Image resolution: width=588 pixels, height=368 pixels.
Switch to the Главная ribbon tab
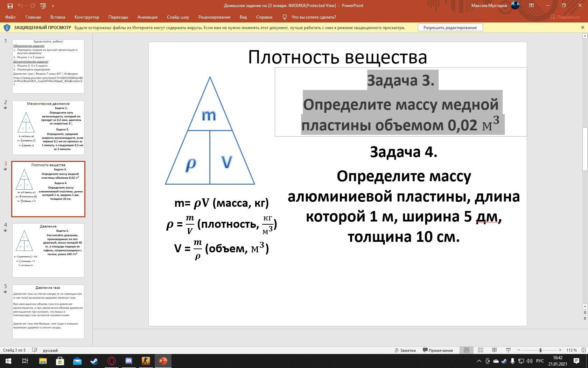point(33,17)
